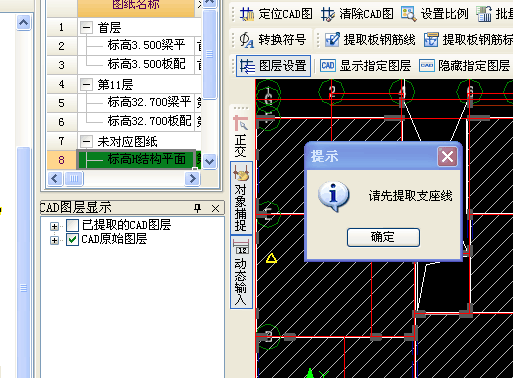Screen dimensions: 513x378
Task: Click axis bubble 2 in drawing
Action: point(332,91)
